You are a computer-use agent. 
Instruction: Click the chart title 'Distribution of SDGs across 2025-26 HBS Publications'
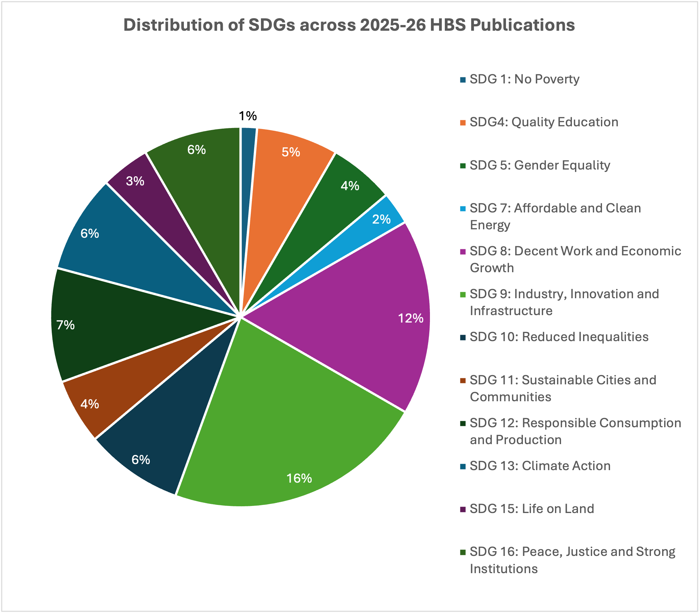(349, 25)
